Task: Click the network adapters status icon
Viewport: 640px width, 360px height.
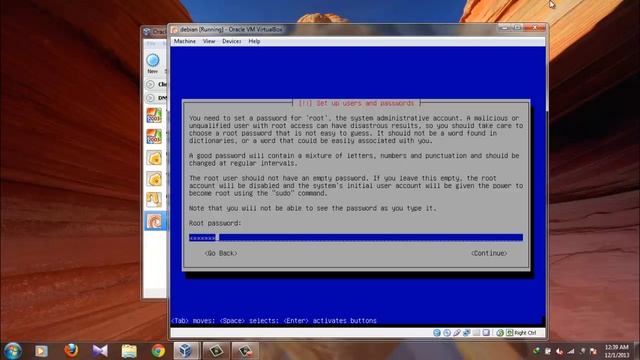Action: coord(467,333)
